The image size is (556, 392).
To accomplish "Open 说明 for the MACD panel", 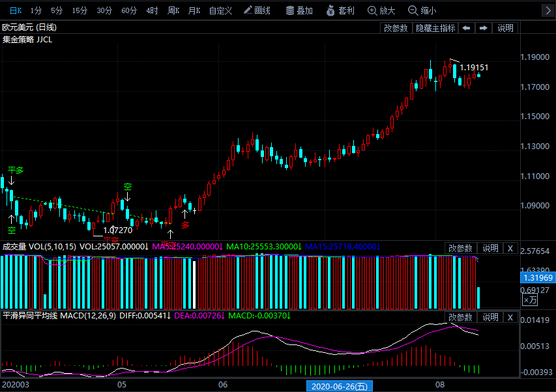I will coord(490,317).
